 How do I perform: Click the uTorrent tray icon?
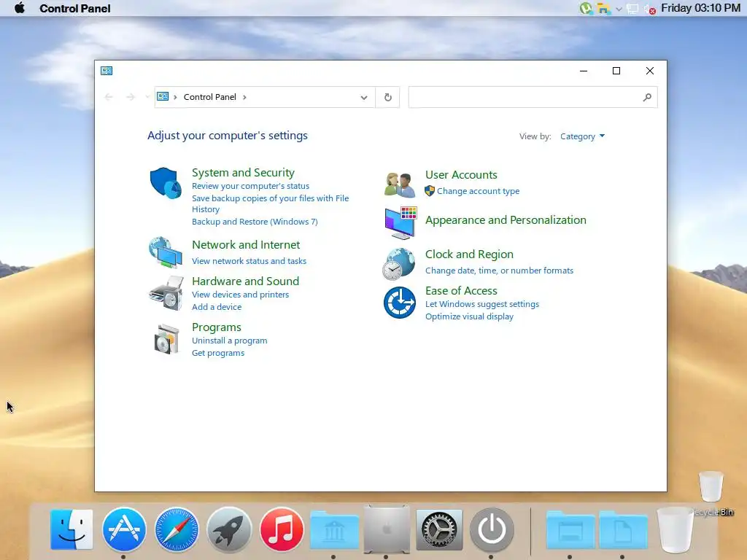point(586,8)
